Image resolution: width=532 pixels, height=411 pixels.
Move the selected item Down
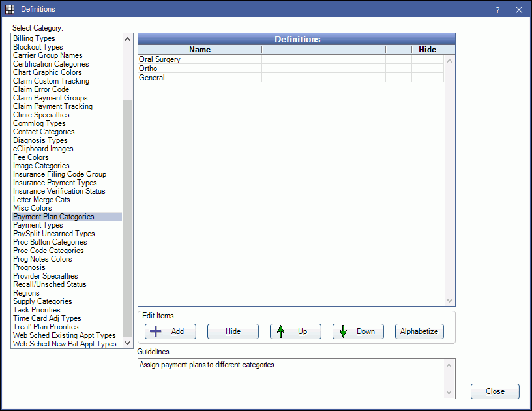click(358, 331)
